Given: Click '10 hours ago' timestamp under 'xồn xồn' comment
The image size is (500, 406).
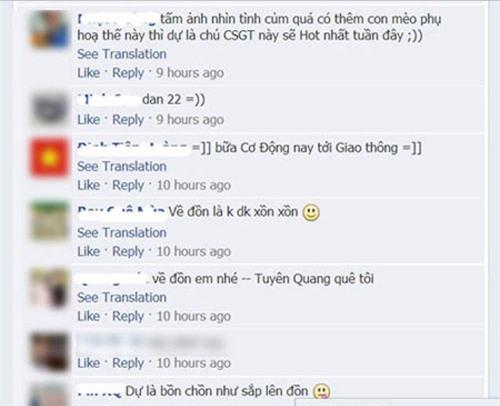Looking at the screenshot, I should click(194, 252).
